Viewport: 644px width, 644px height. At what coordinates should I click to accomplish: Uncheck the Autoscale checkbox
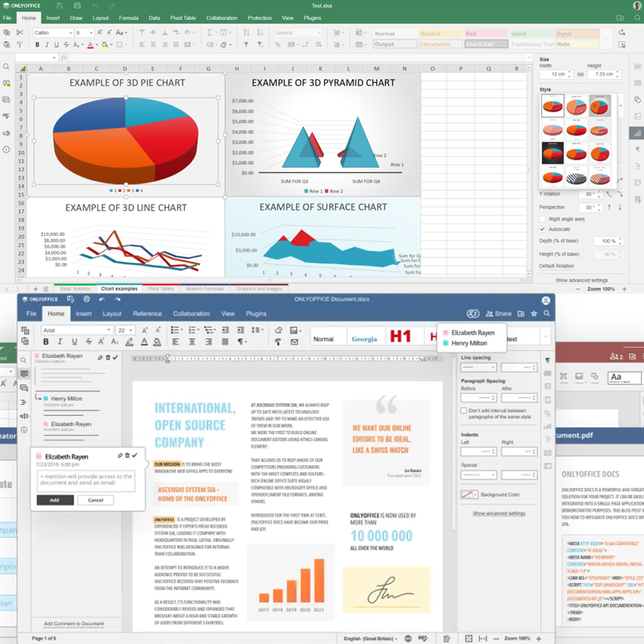coord(543,230)
